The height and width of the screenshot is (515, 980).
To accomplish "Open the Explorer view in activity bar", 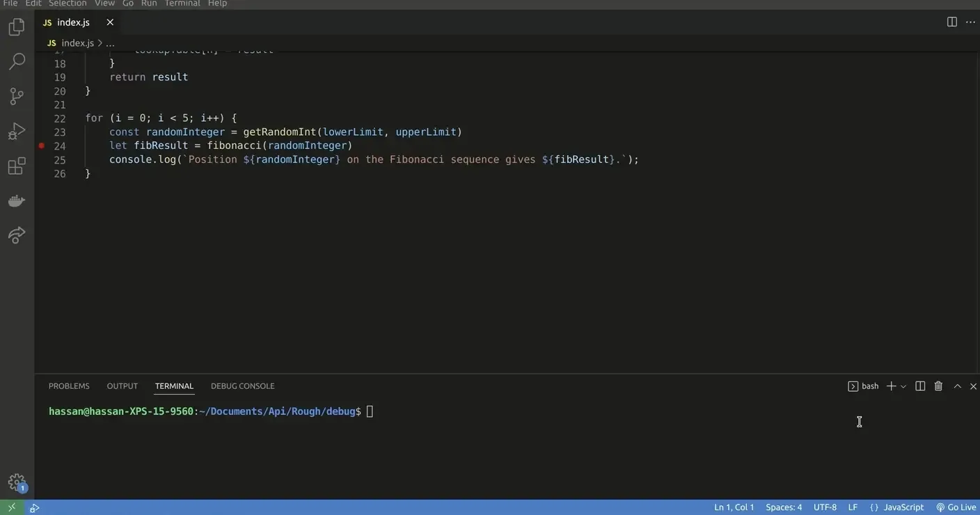I will 17,27.
